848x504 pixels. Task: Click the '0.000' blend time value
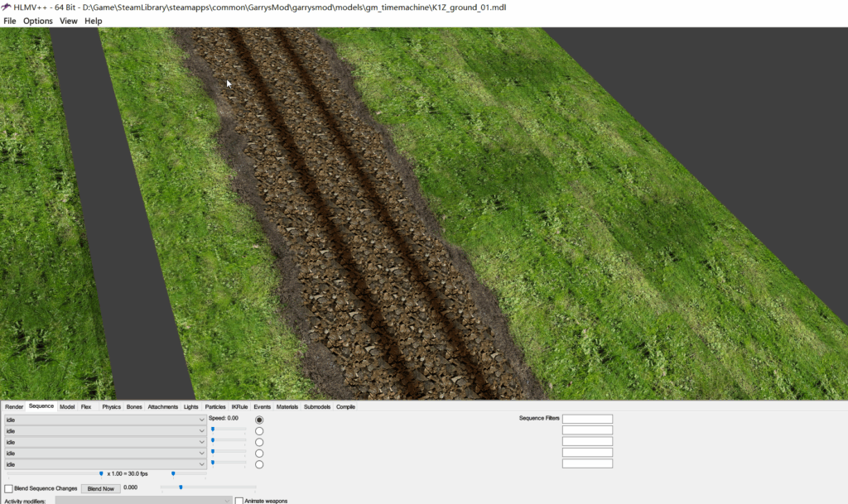tap(130, 487)
